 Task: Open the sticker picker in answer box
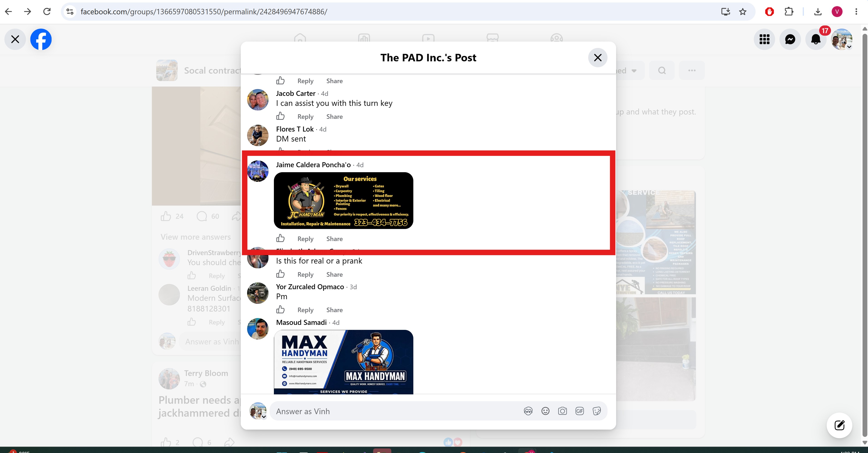597,411
